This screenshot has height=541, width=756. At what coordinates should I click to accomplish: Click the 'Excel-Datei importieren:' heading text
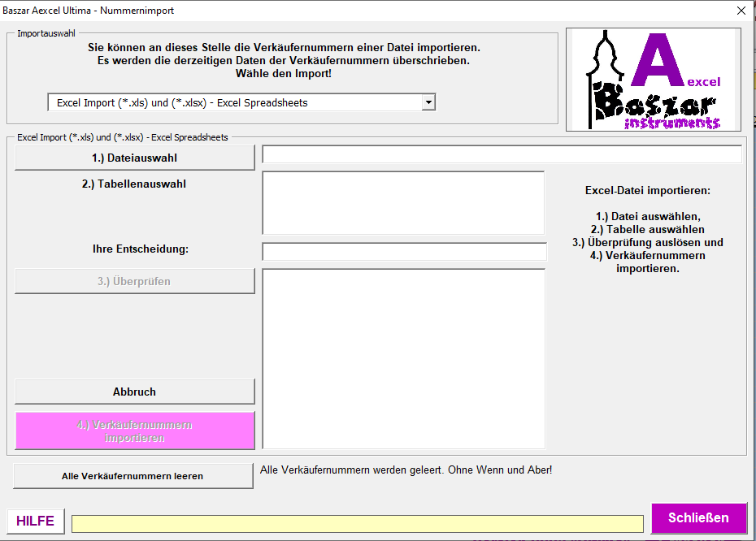(x=648, y=191)
